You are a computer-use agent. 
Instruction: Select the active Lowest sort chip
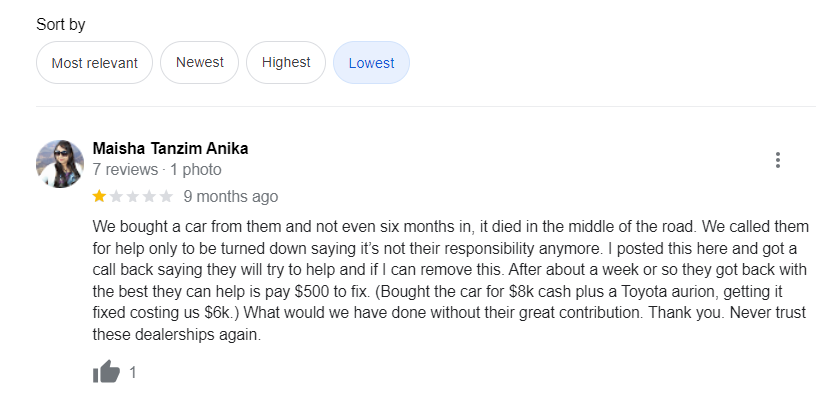[x=371, y=63]
